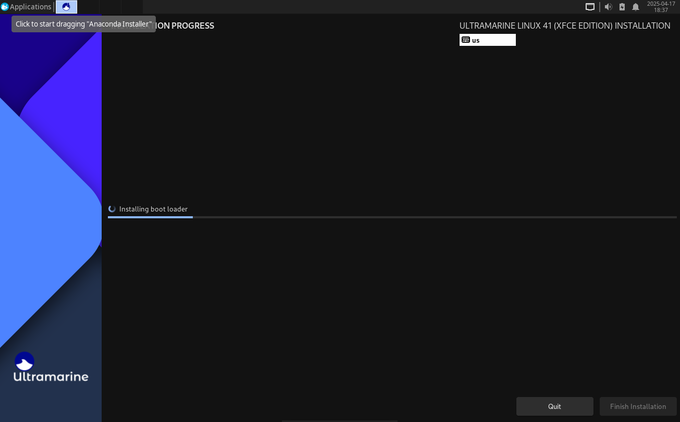Open the battery power tray icon

[x=622, y=7]
